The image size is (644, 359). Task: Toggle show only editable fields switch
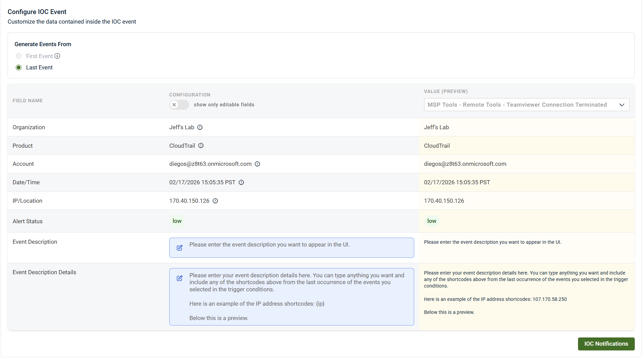point(179,105)
